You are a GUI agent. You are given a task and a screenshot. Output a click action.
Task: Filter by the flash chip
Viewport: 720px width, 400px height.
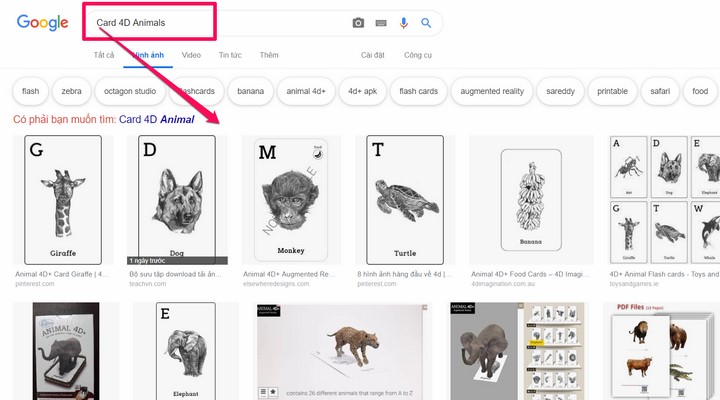coord(31,91)
